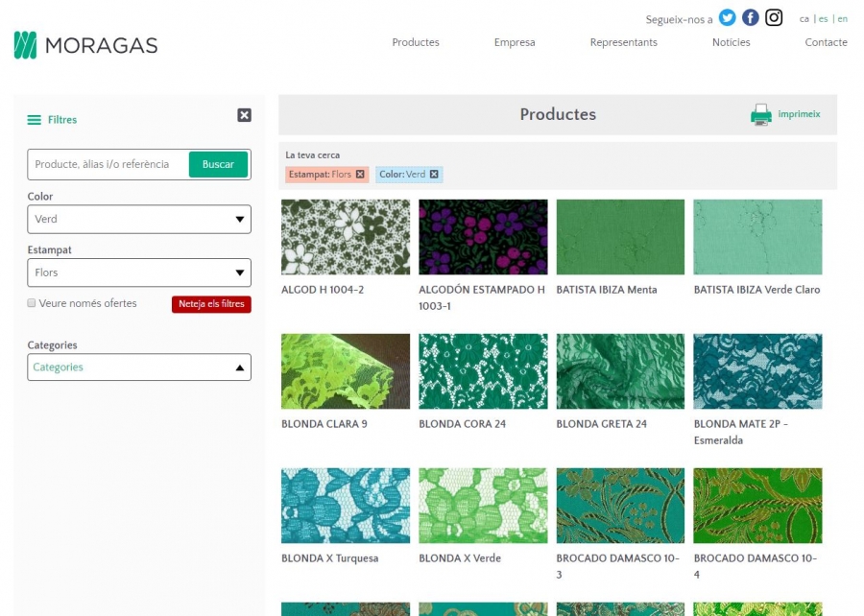Click the Buscar search button
This screenshot has width=864, height=616.
pos(218,164)
